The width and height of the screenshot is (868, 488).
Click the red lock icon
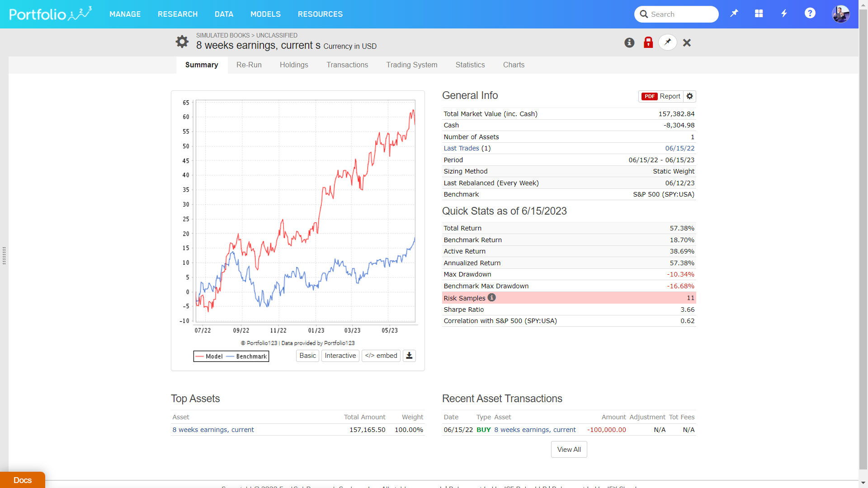(648, 42)
